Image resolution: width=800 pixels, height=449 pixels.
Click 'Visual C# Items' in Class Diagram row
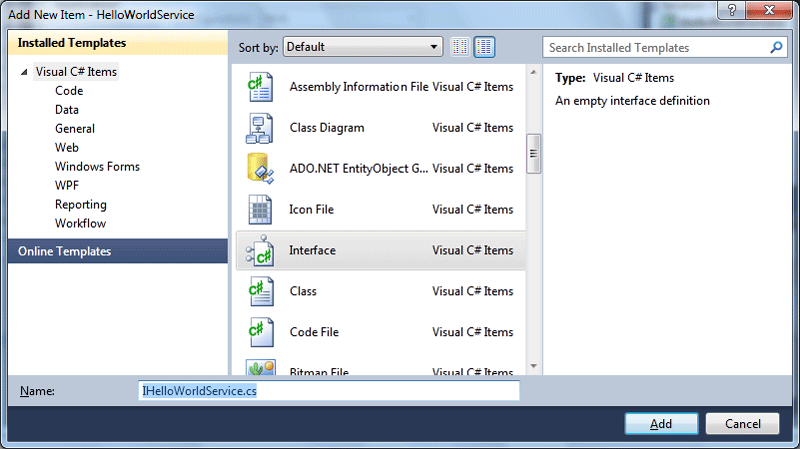click(472, 128)
